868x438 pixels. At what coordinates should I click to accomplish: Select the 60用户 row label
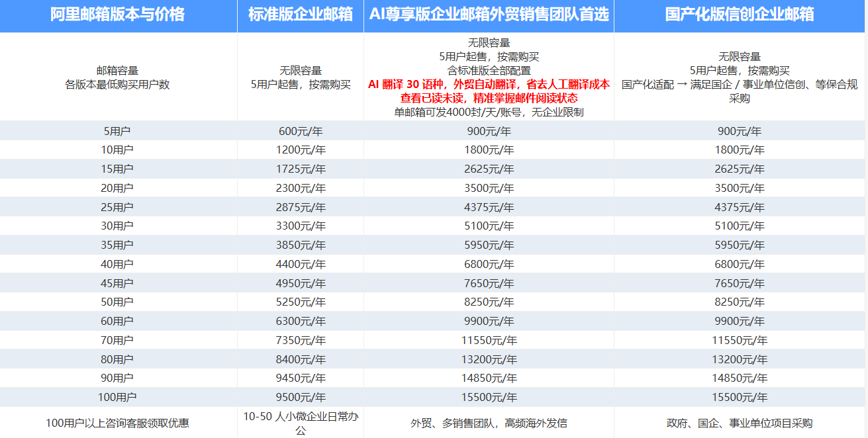[x=118, y=322]
